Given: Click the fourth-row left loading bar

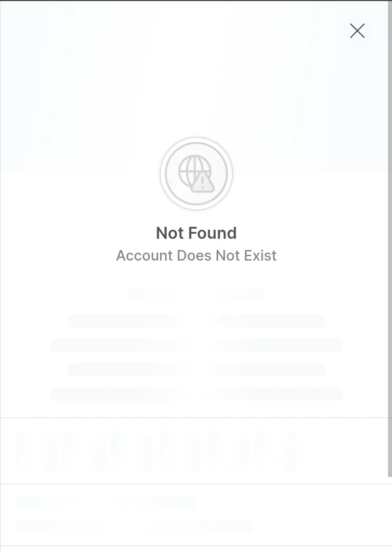Looking at the screenshot, I should [x=114, y=394].
